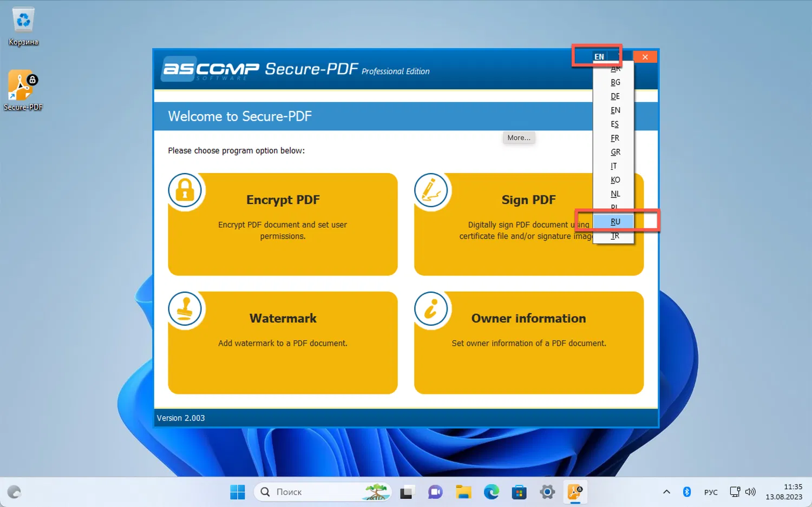Screen dimensions: 812x507
Task: Click the Sign PDF pencil icon
Action: coord(431,190)
